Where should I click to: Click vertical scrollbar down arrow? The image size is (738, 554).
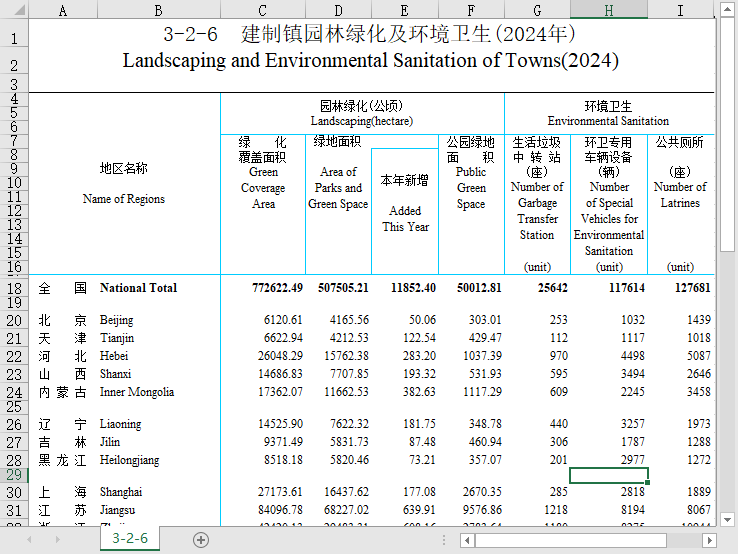(x=727, y=520)
